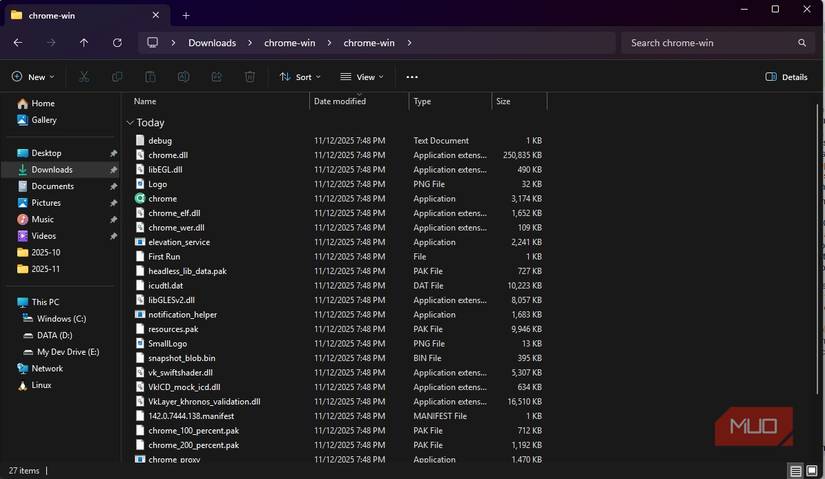Refresh the current folder view
This screenshot has height=479, width=825.
tap(117, 43)
